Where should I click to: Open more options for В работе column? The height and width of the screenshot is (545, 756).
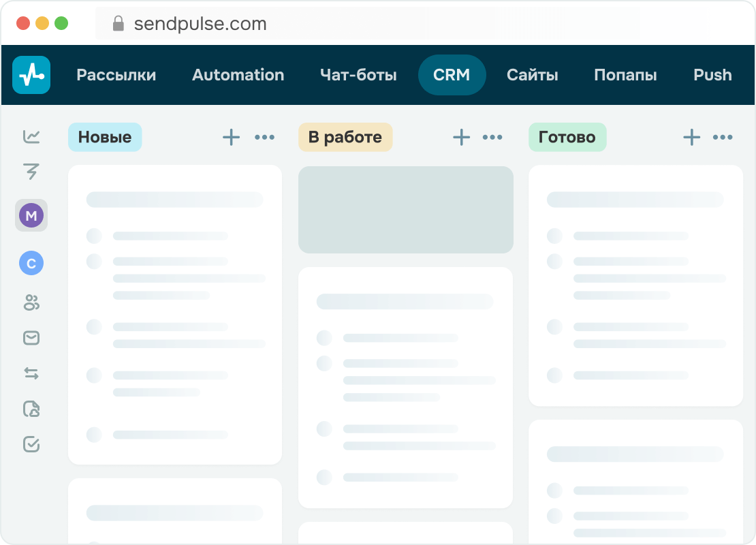click(492, 137)
